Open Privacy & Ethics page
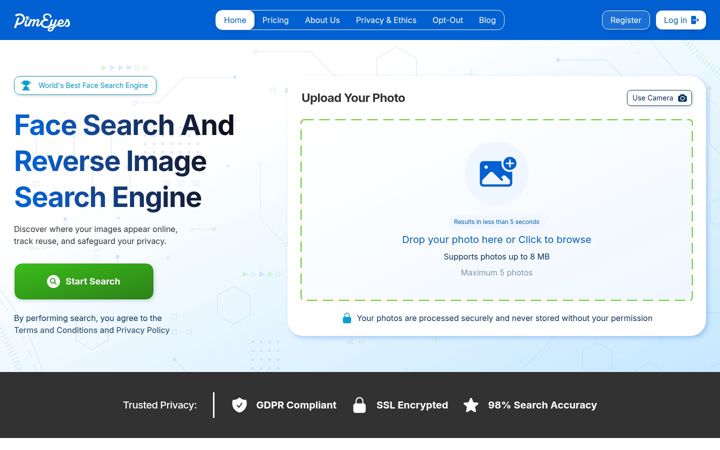The height and width of the screenshot is (450, 720). click(x=386, y=20)
